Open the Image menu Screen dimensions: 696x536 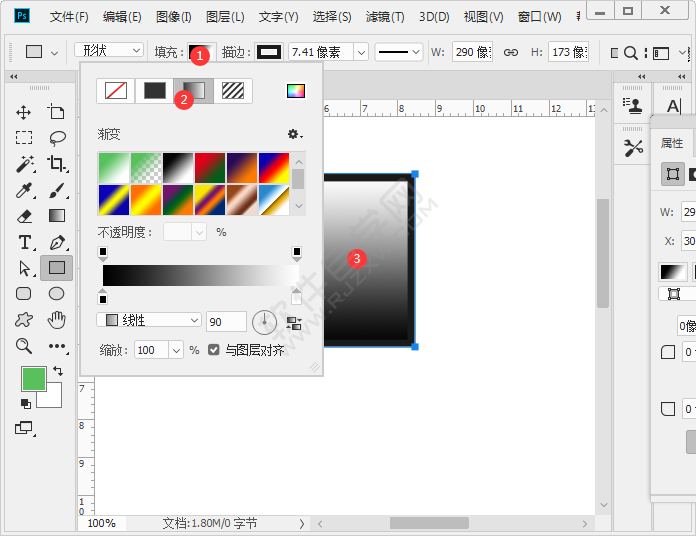click(174, 17)
